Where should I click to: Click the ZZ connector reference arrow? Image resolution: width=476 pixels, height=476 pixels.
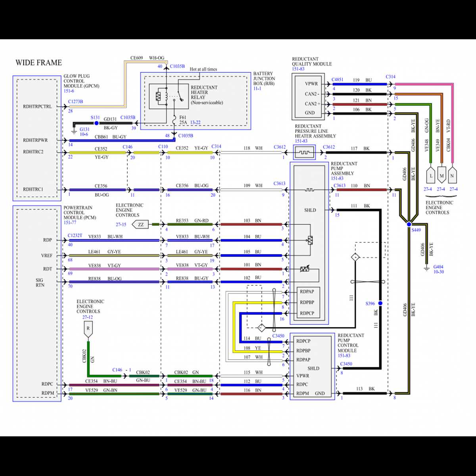click(x=140, y=225)
